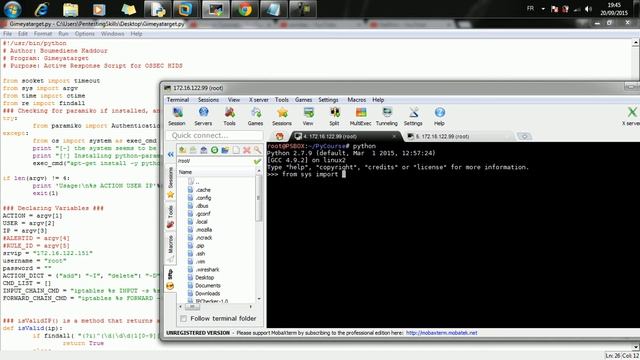
Task: Click the green refresh icon in SFTP toolbar
Action: click(214, 150)
